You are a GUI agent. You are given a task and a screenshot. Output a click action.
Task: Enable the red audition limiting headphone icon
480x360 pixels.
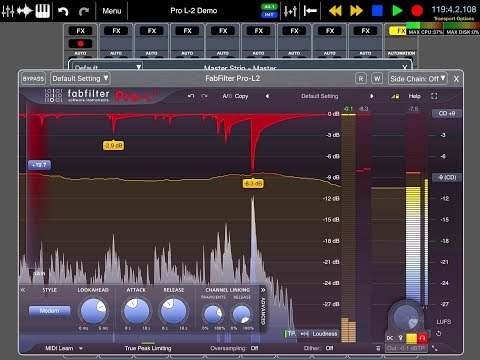(x=422, y=338)
